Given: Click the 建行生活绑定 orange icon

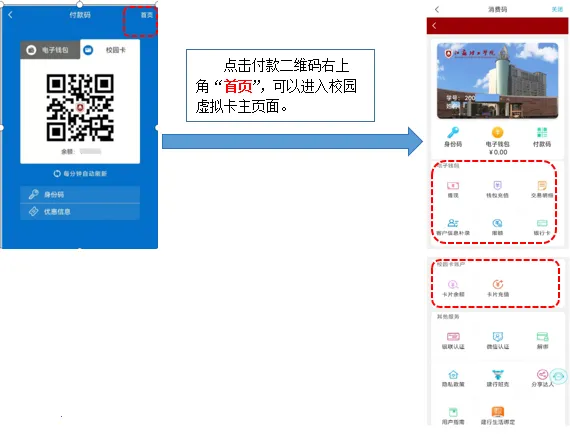Looking at the screenshot, I should [x=498, y=412].
